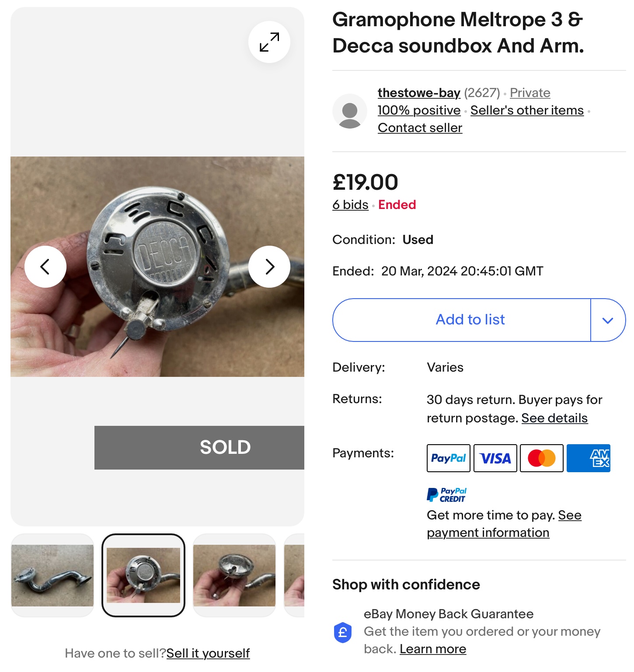Image resolution: width=634 pixels, height=672 pixels.
Task: Open the Add to list dropdown arrow
Action: [x=608, y=320]
